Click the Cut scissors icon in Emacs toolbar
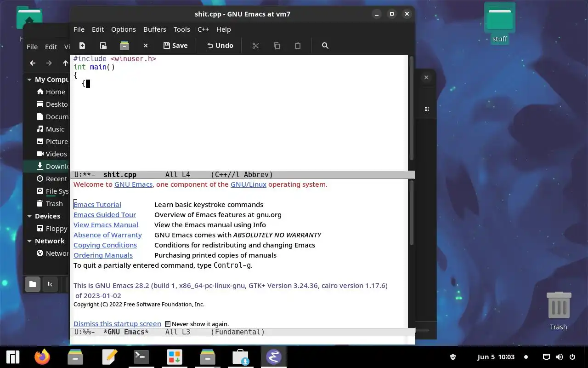The image size is (588, 368). (255, 46)
